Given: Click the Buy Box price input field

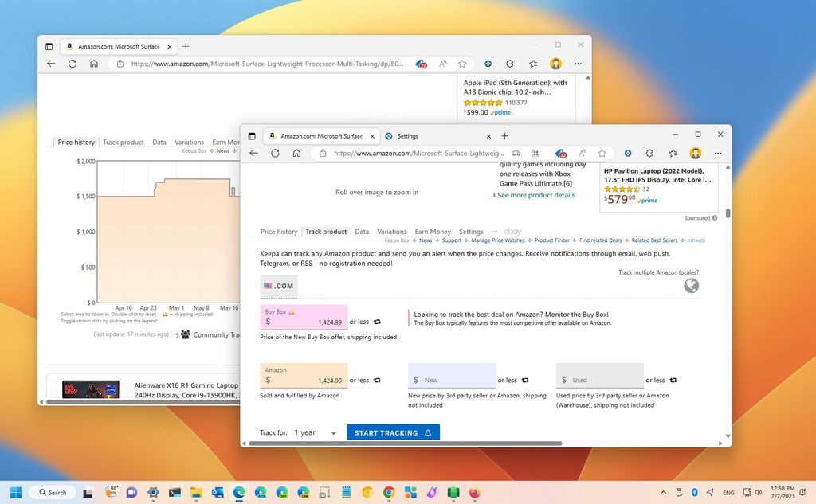Looking at the screenshot, I should pyautogui.click(x=304, y=317).
